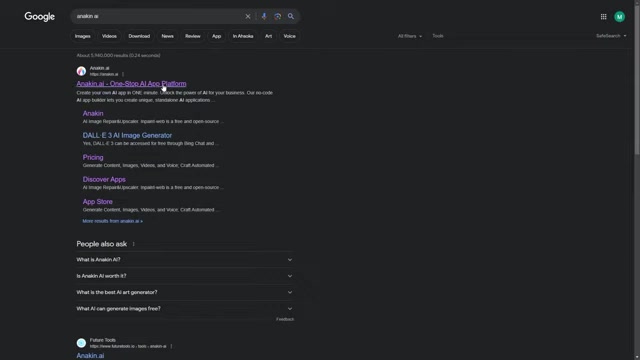Expand 'What is Anakin AI?' question

pos(184,260)
